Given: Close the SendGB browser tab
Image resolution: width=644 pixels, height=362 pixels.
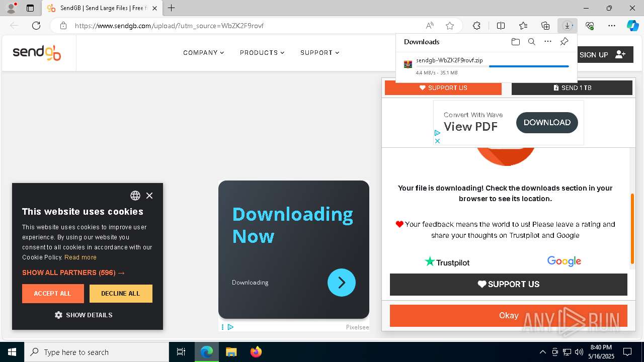Looking at the screenshot, I should pos(155,8).
